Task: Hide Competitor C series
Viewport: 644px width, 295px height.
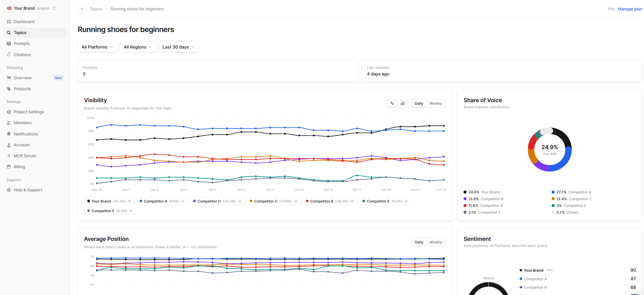Action: [x=296, y=201]
